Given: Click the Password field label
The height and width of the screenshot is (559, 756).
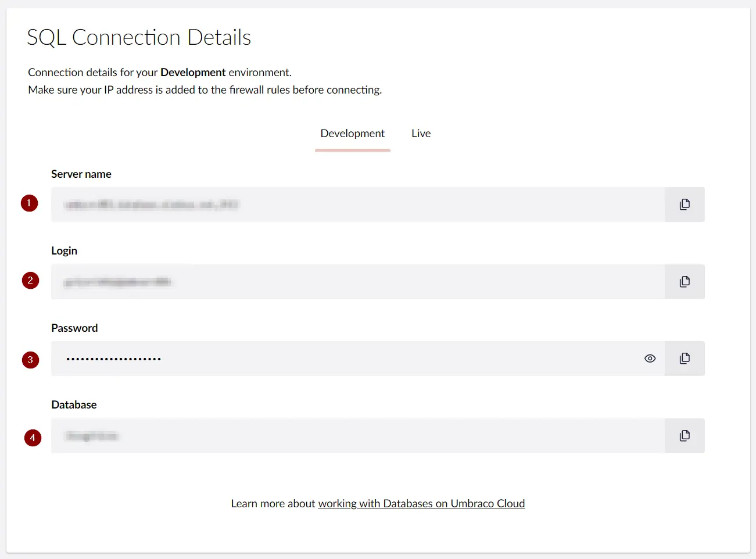Looking at the screenshot, I should coord(74,328).
